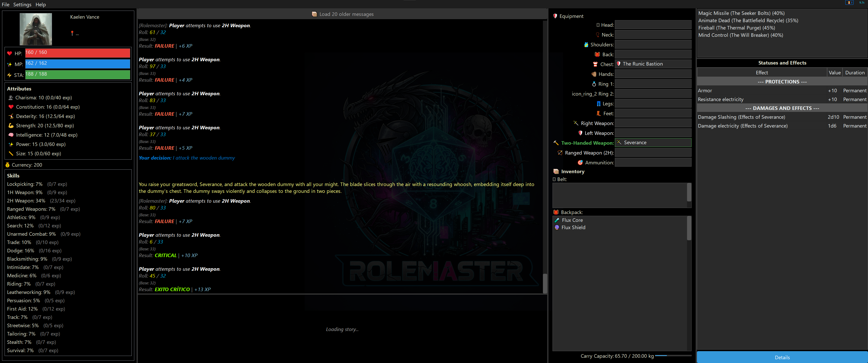Select the empty Ring 1 slot
This screenshot has height=363, width=868.
[x=653, y=83]
